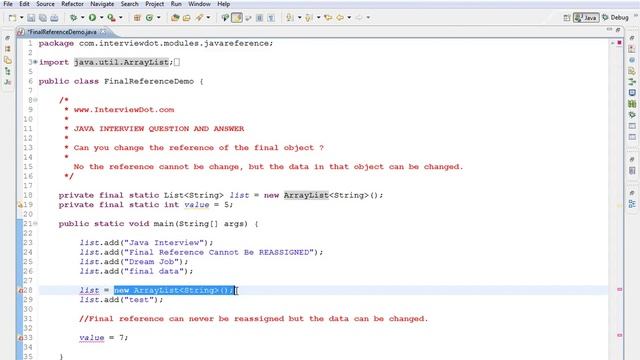Click the green Run button

pyautogui.click(x=93, y=18)
